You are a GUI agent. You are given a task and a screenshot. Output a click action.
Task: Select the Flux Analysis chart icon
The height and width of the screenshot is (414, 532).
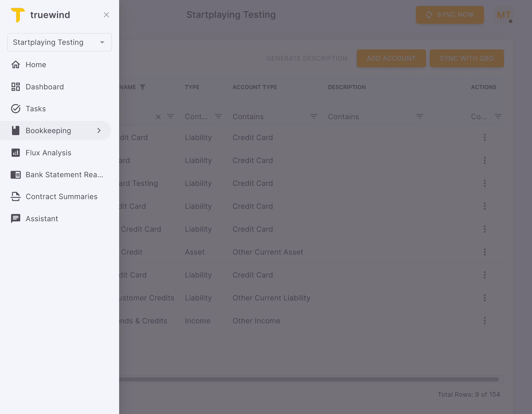point(16,153)
